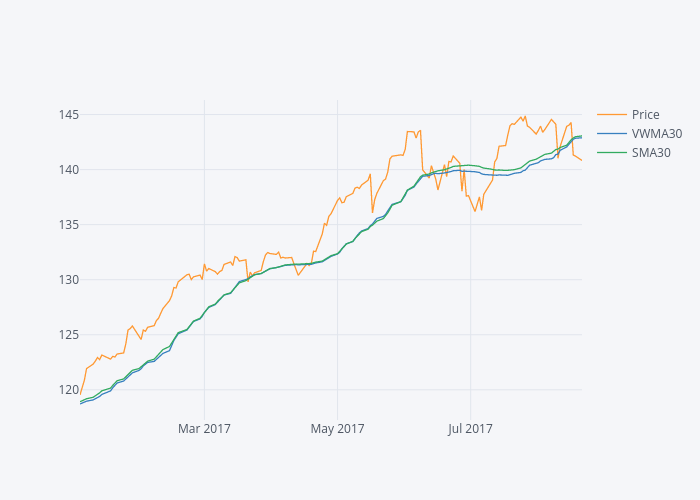The image size is (700, 500).
Task: Click the May 2017 x-axis label
Action: pyautogui.click(x=337, y=429)
